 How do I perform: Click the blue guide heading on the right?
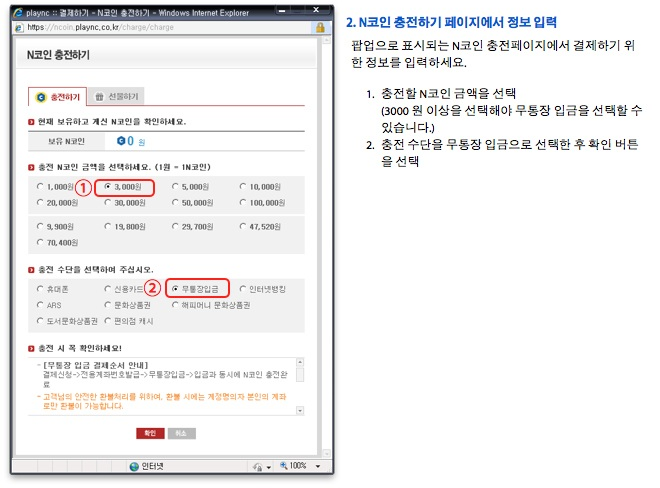pos(451,22)
